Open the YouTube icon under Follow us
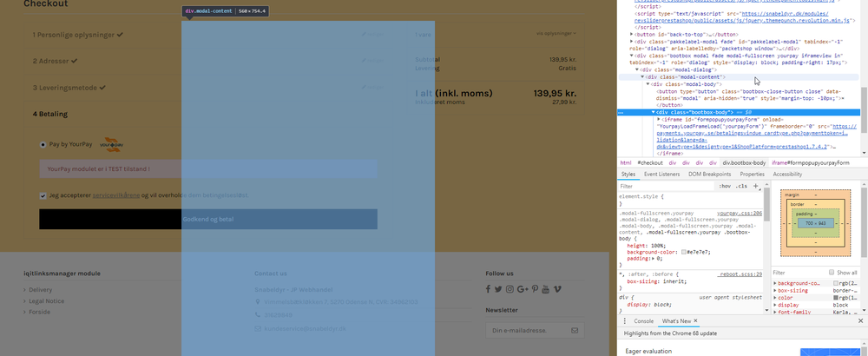 point(545,289)
